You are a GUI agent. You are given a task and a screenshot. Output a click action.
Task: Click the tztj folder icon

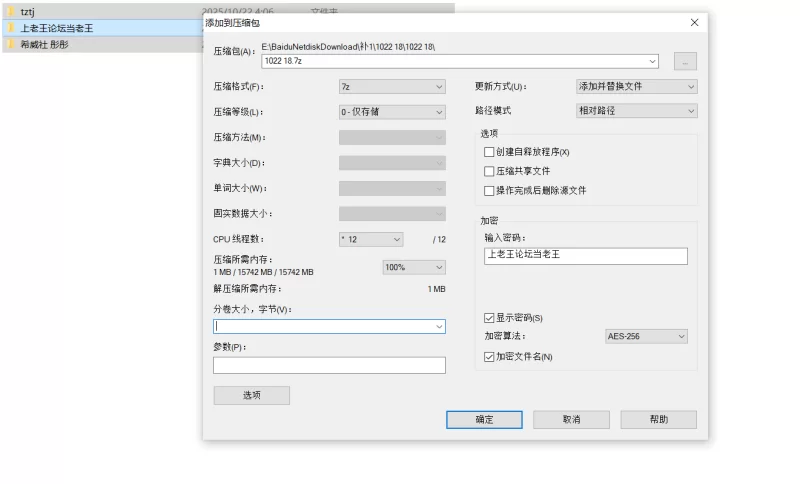12,11
